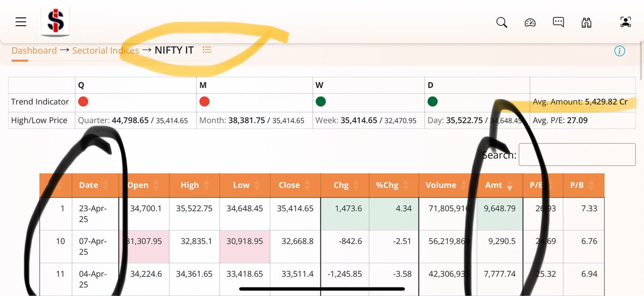This screenshot has height=296, width=644.
Task: Click the info circle icon
Action: tap(619, 51)
